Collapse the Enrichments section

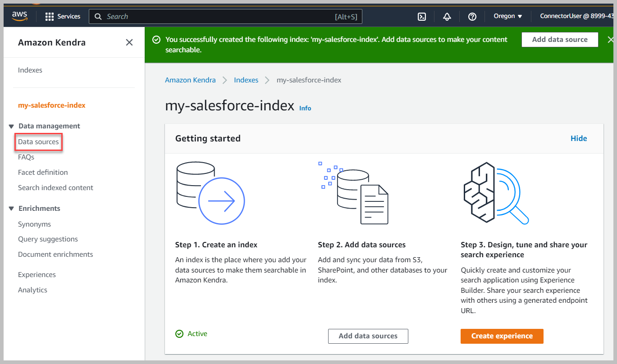pyautogui.click(x=12, y=209)
